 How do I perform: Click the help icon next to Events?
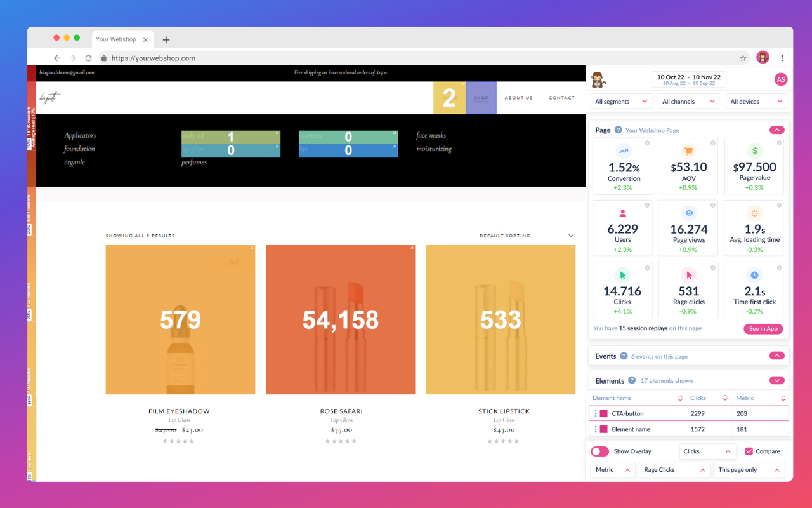coord(624,356)
